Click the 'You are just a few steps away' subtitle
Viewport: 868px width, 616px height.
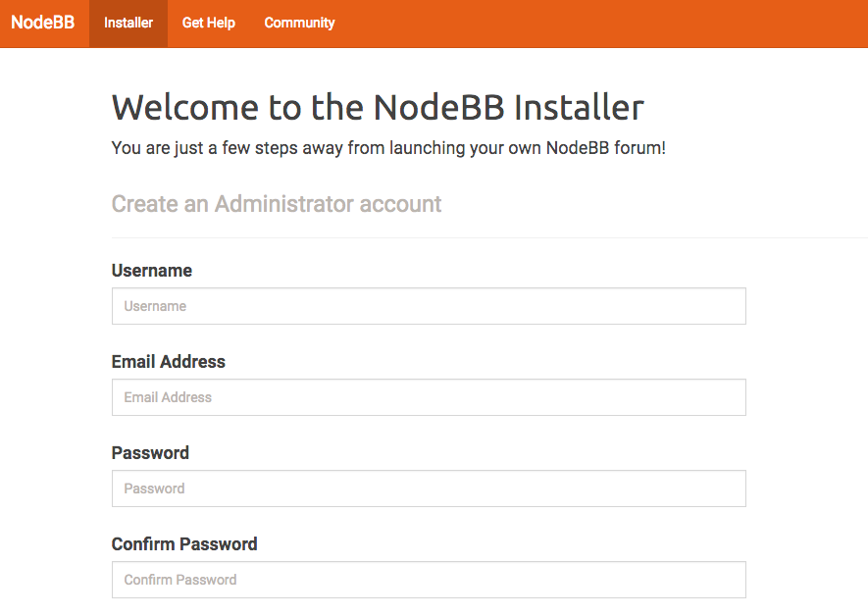tap(388, 148)
